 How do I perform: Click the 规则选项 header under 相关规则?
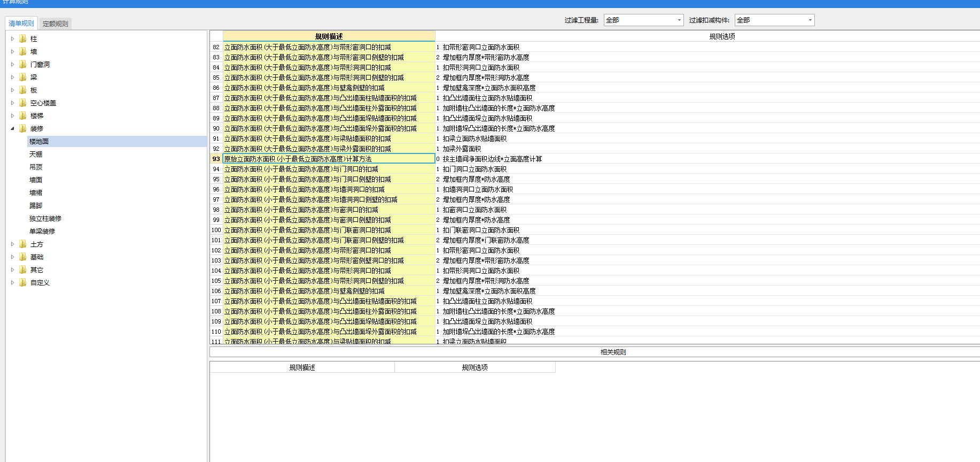[475, 367]
